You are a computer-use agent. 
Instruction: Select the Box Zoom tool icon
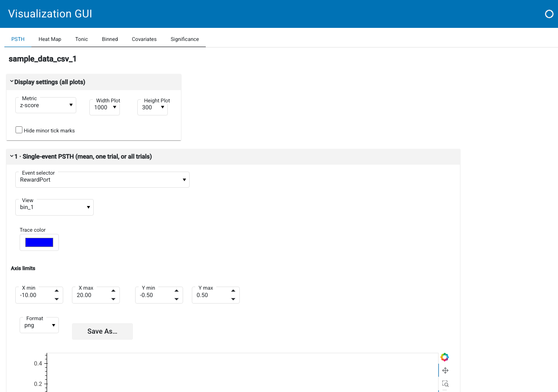tap(445, 384)
